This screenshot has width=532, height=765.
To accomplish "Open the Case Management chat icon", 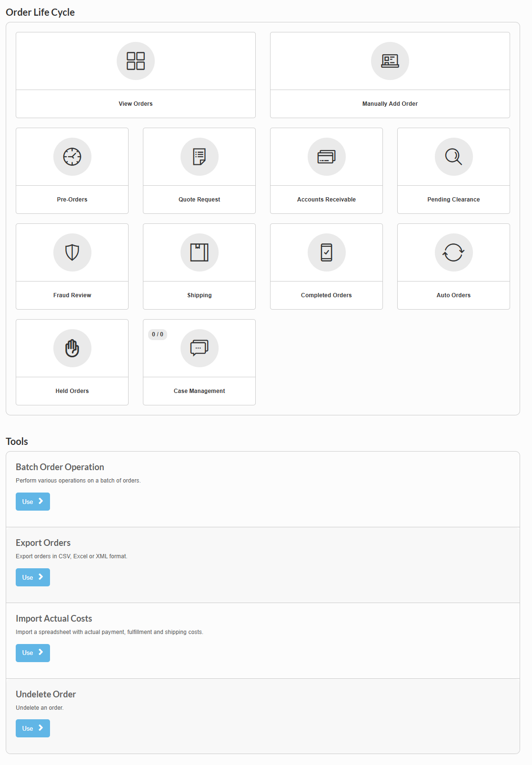I will (x=200, y=348).
